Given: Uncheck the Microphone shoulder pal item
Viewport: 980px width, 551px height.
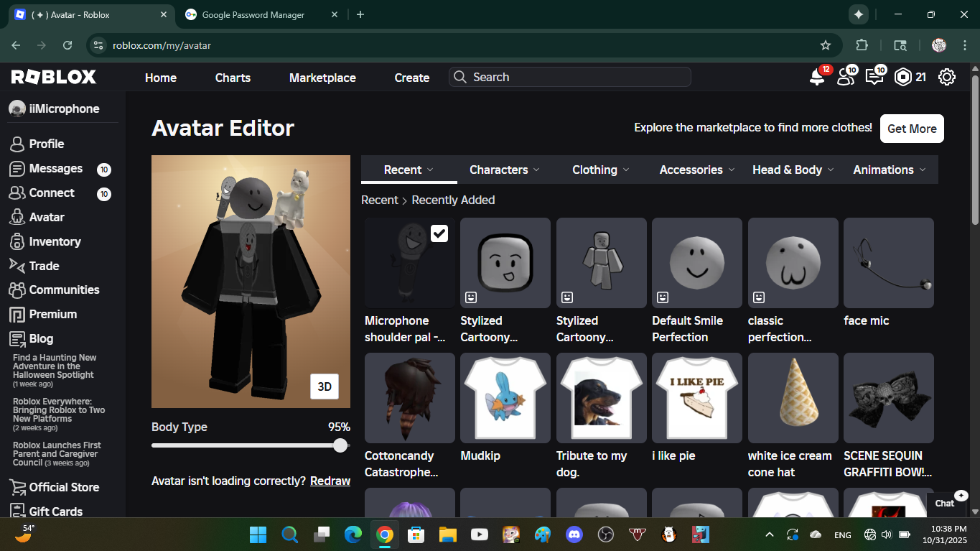Looking at the screenshot, I should point(439,233).
